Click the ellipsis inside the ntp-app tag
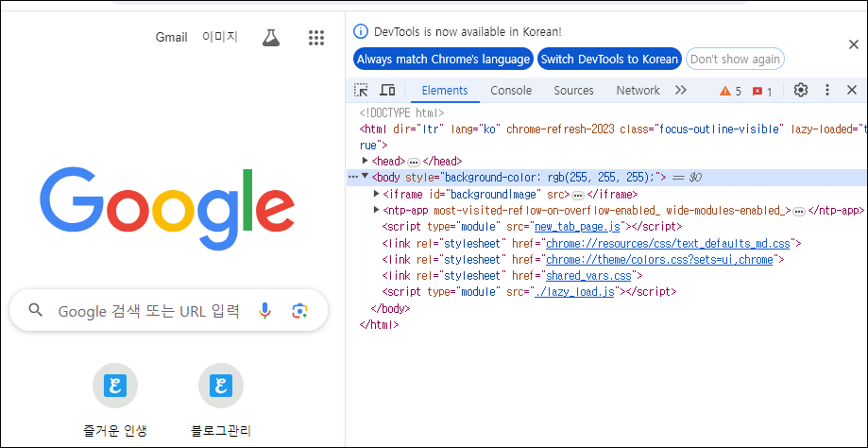This screenshot has height=448, width=868. click(x=799, y=211)
